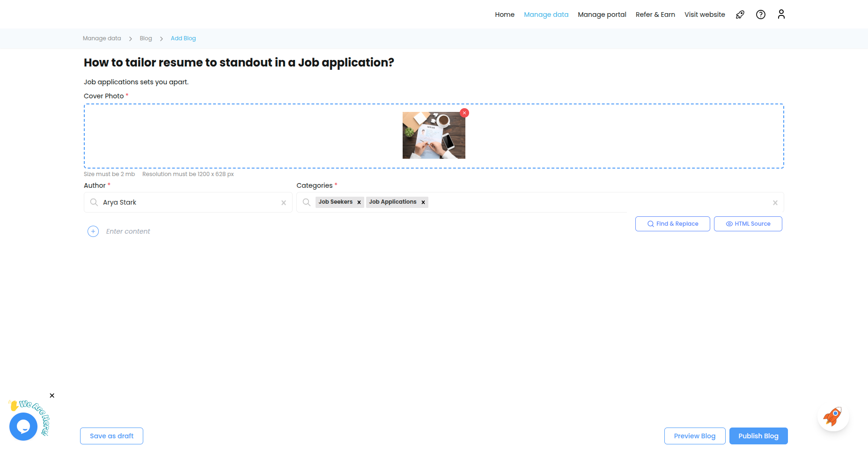Click the floating rocket launcher icon
Viewport: 868px width, 450px height.
[833, 416]
